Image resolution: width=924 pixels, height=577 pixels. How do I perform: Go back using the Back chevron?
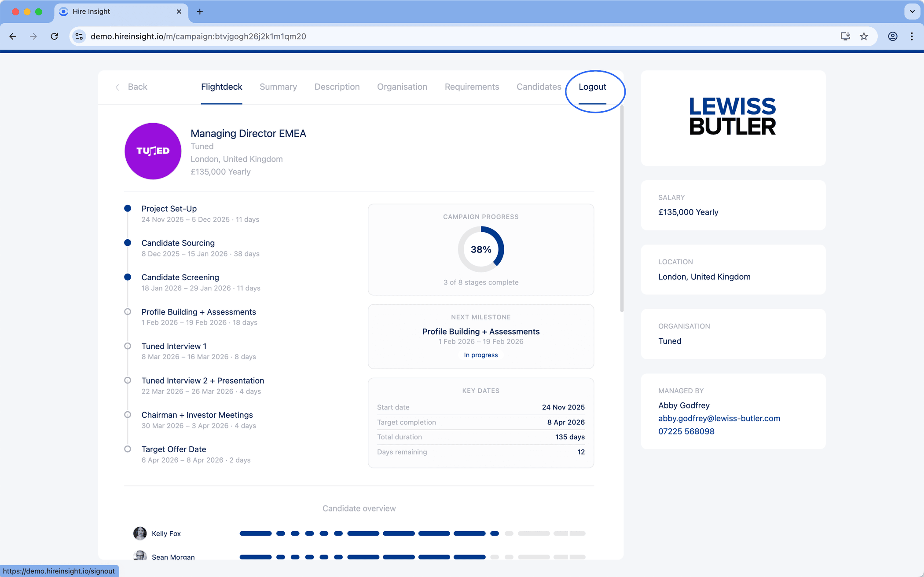(117, 87)
